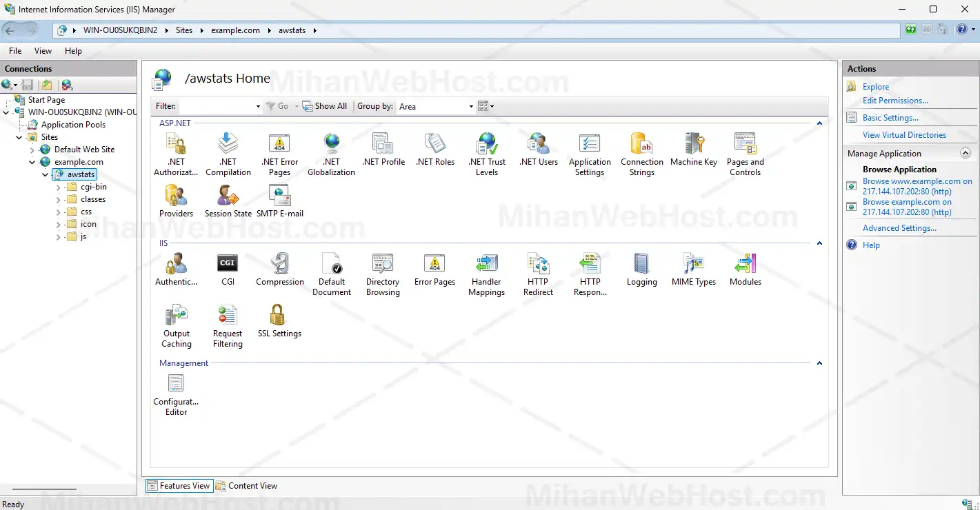This screenshot has width=980, height=510.
Task: Open Connection Strings feature
Action: coord(641,144)
